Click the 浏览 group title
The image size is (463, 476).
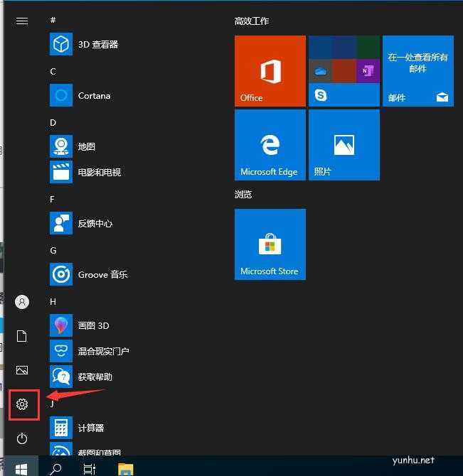click(243, 194)
